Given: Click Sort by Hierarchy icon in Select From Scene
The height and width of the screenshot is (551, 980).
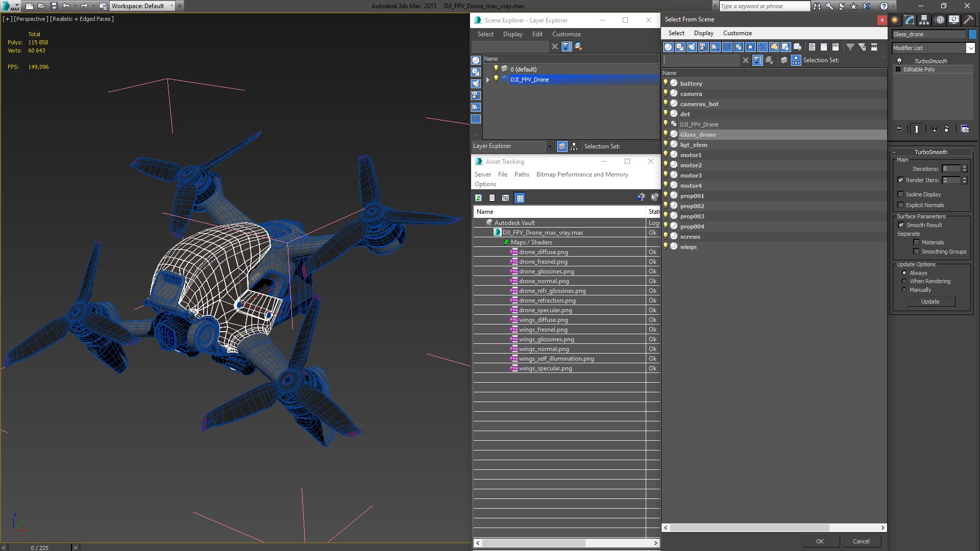Looking at the screenshot, I should coord(796,60).
